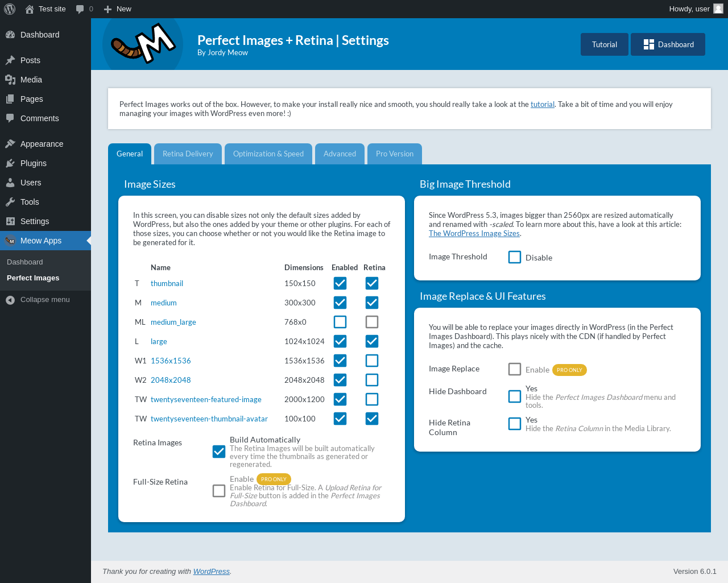Viewport: 728px width, 583px height.
Task: Disable the thumbnail size Enabled checkbox
Action: [340, 283]
